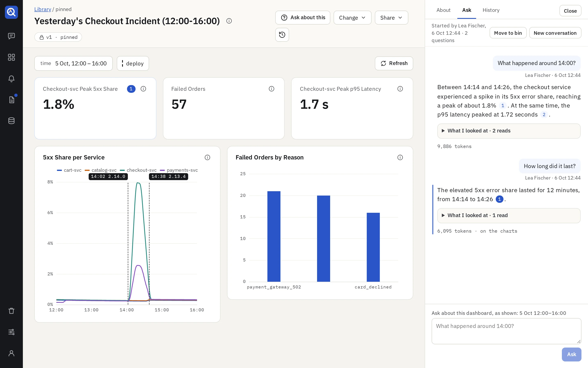Open the time range selector 5 Oct, 12:00–16:00
This screenshot has width=588, height=368.
coord(73,64)
